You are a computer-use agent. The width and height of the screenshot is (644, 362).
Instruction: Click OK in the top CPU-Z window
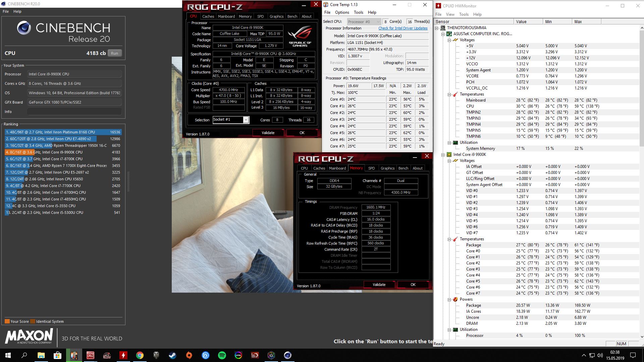(x=302, y=133)
